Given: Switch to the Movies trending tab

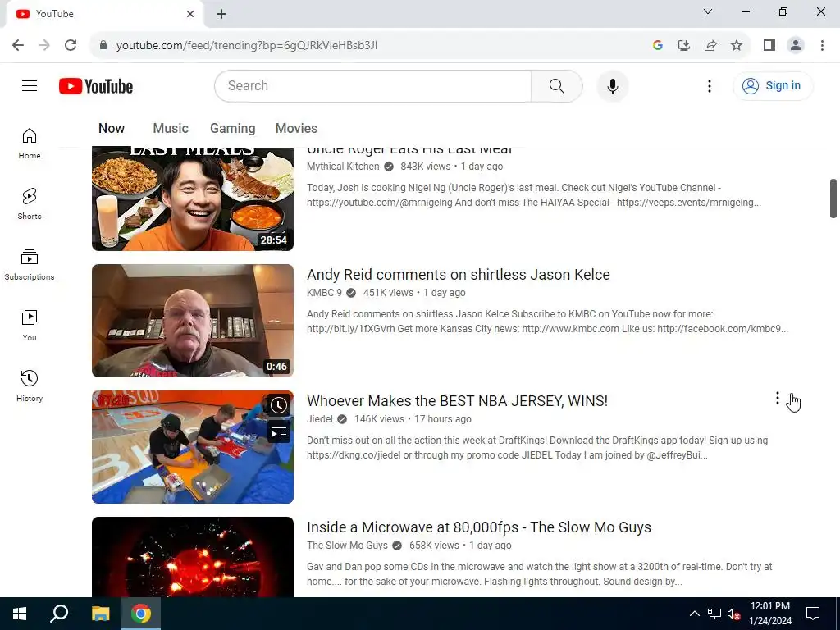Looking at the screenshot, I should click(296, 129).
